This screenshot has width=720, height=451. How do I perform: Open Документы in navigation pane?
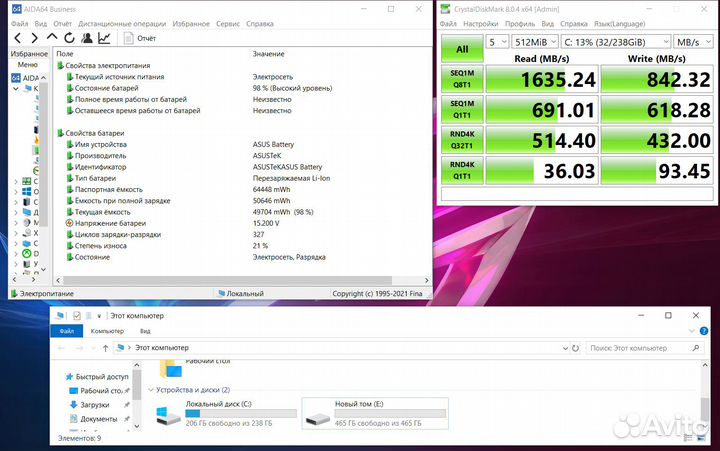pyautogui.click(x=94, y=419)
